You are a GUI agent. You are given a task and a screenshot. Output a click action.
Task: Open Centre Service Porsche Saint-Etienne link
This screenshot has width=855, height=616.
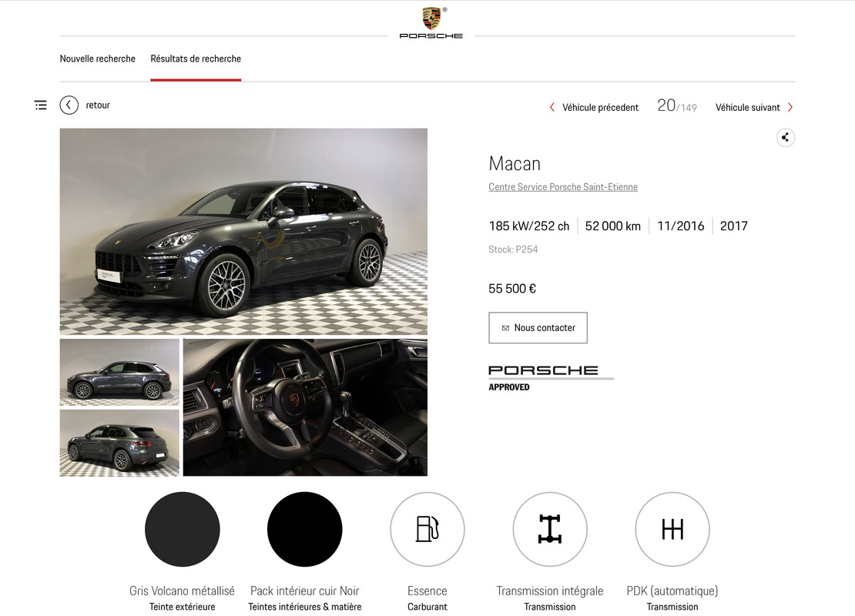point(563,187)
